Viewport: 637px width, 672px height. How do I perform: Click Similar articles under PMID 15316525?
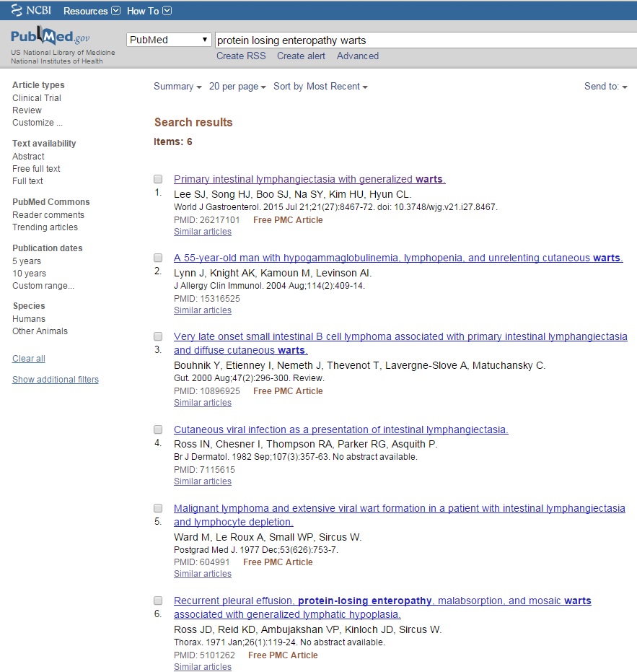(203, 310)
